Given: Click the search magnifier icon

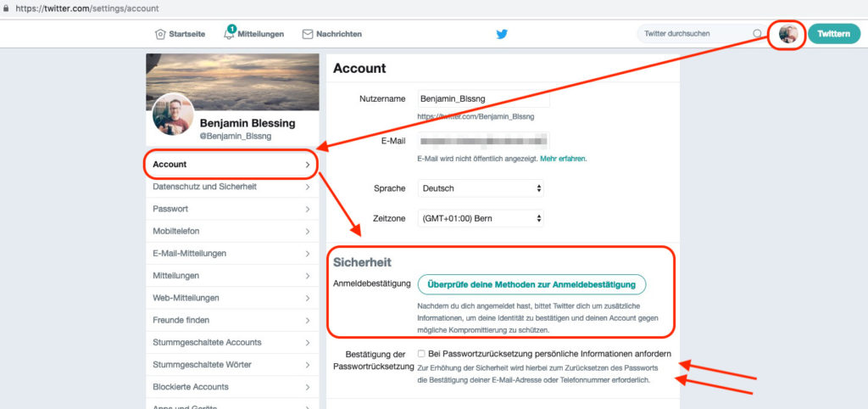Looking at the screenshot, I should [x=757, y=33].
